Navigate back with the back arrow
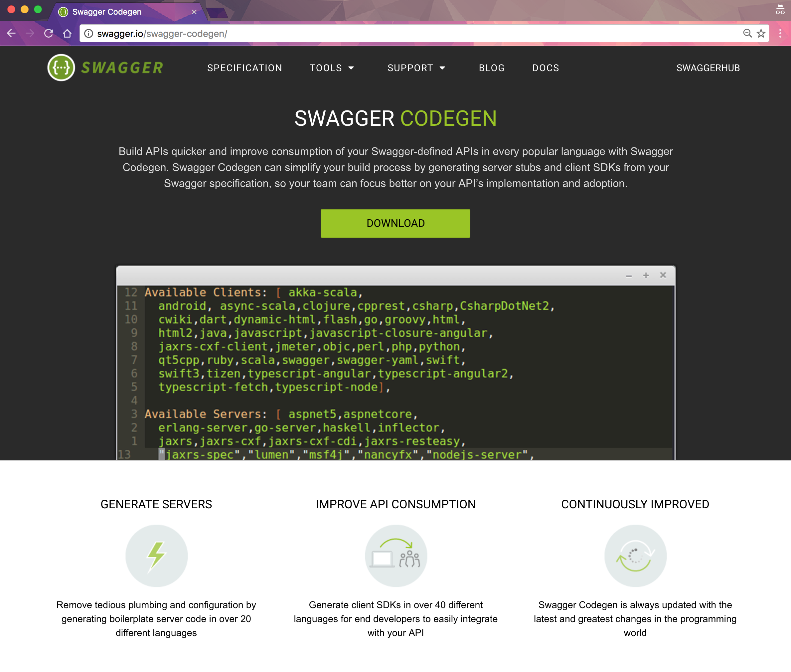Screen dimensions: 791x672 pyautogui.click(x=11, y=34)
